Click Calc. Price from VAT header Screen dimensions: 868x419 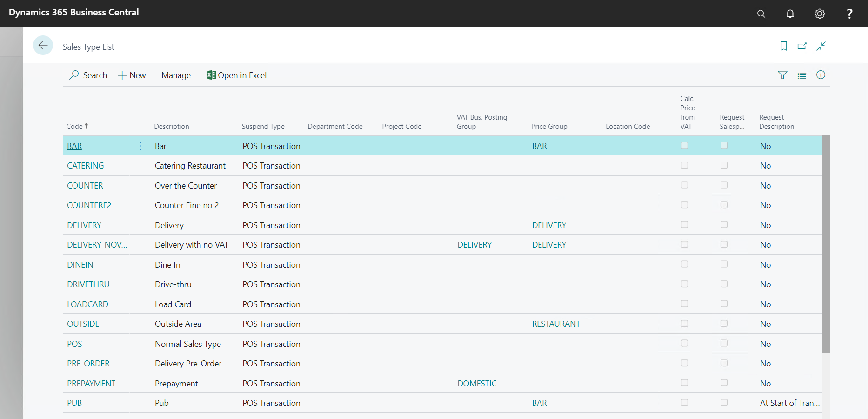(688, 113)
